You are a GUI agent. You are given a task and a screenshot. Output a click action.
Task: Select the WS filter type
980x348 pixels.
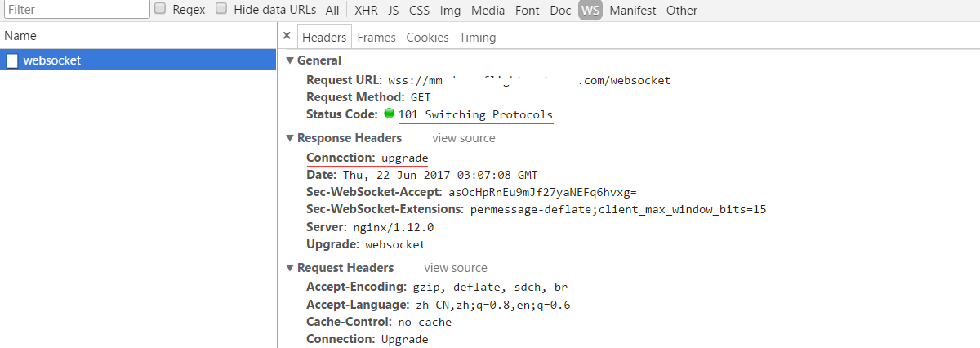point(590,10)
